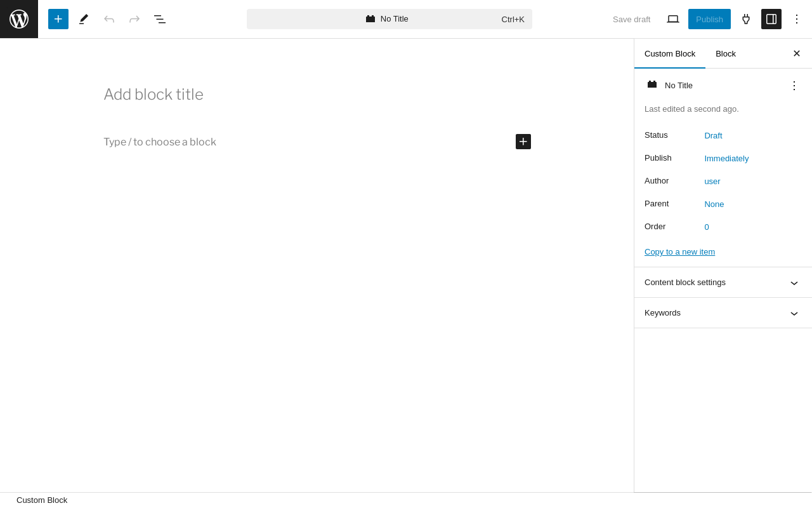Screen dimensions: 812x508
Task: Change publish date Immediately
Action: click(726, 158)
